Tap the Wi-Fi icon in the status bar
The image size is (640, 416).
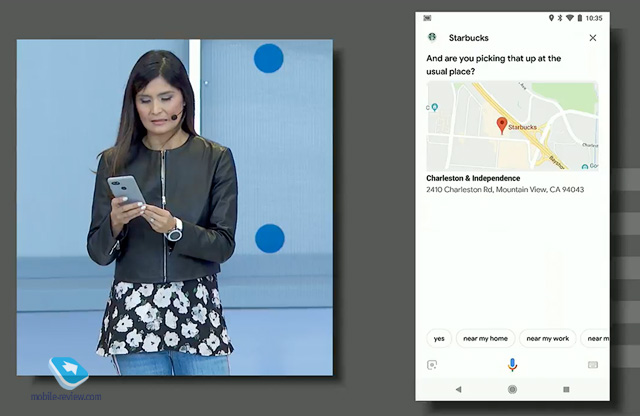570,18
